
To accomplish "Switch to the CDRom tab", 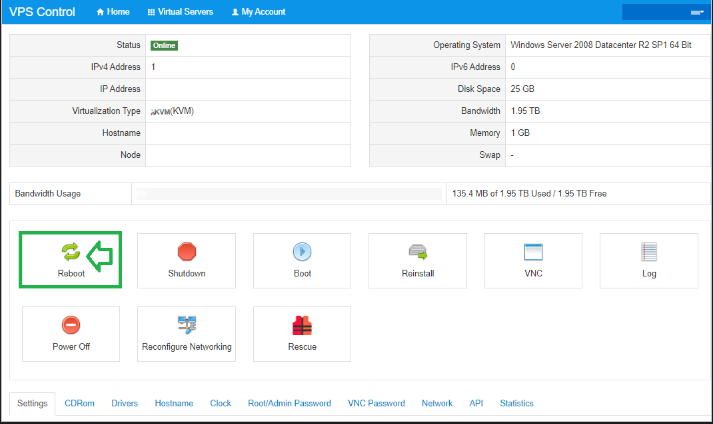I will coord(79,403).
